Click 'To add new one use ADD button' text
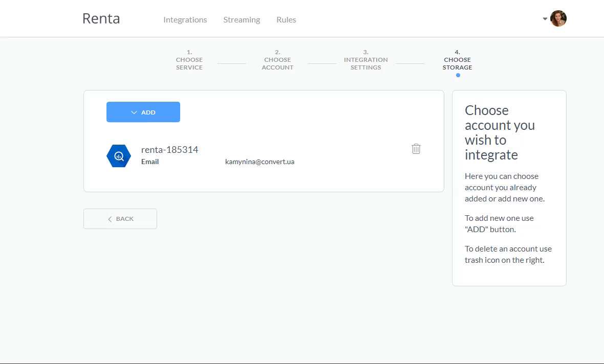Screen dimensions: 604x364 pos(499,223)
